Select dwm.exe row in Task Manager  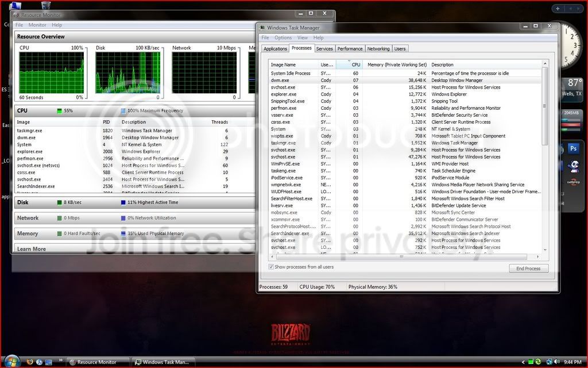405,80
